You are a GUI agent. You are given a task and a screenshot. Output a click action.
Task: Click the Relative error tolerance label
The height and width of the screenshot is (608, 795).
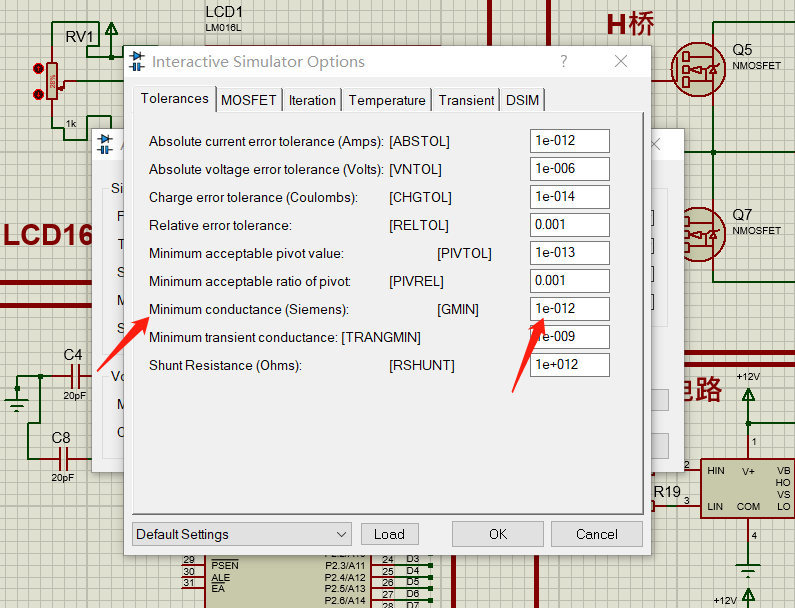[220, 225]
